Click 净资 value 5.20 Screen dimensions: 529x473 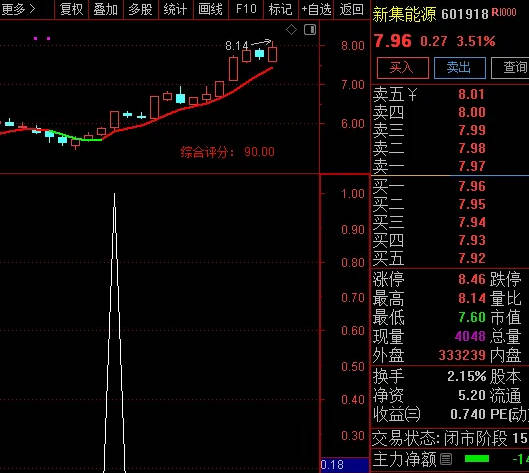pyautogui.click(x=471, y=395)
